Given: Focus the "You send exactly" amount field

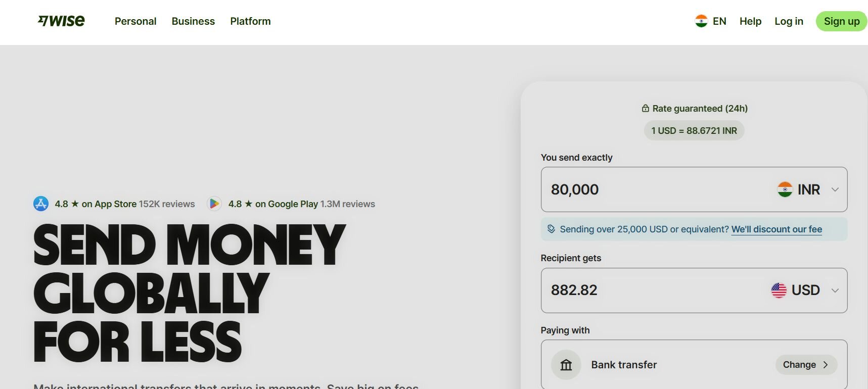Looking at the screenshot, I should 652,189.
